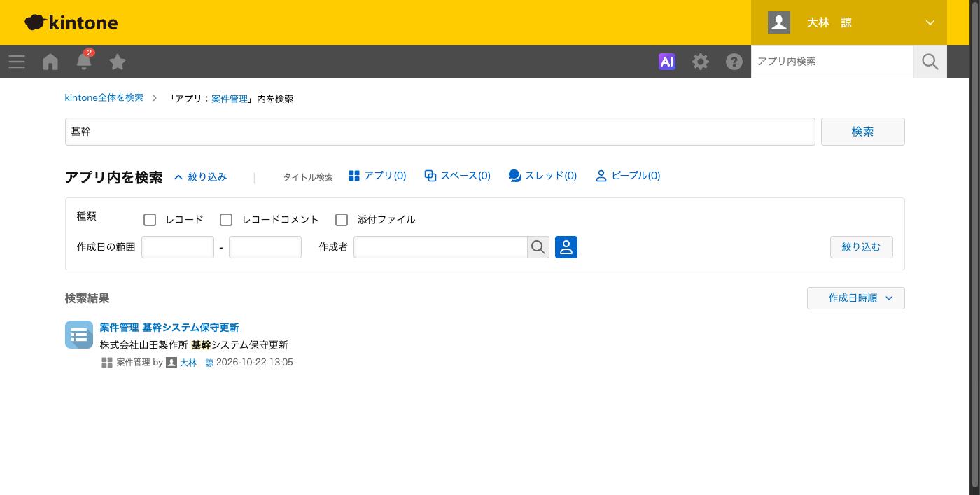This screenshot has height=495, width=980.
Task: Open the hamburger menu in header
Action: (x=17, y=62)
